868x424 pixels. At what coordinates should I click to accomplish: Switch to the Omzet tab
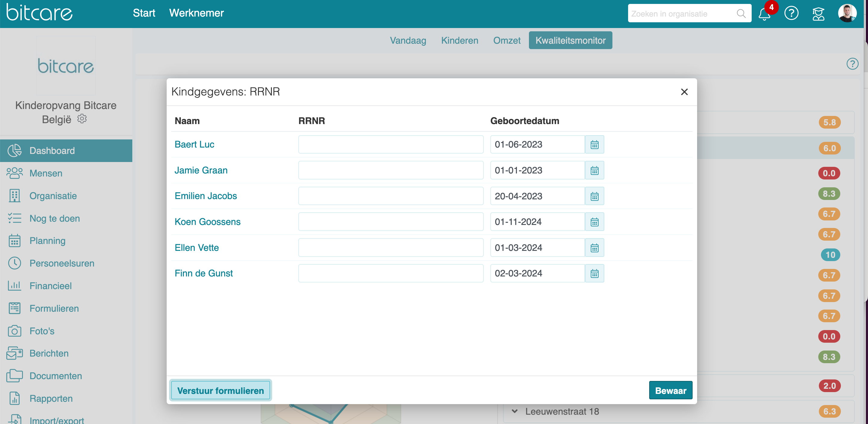click(506, 40)
